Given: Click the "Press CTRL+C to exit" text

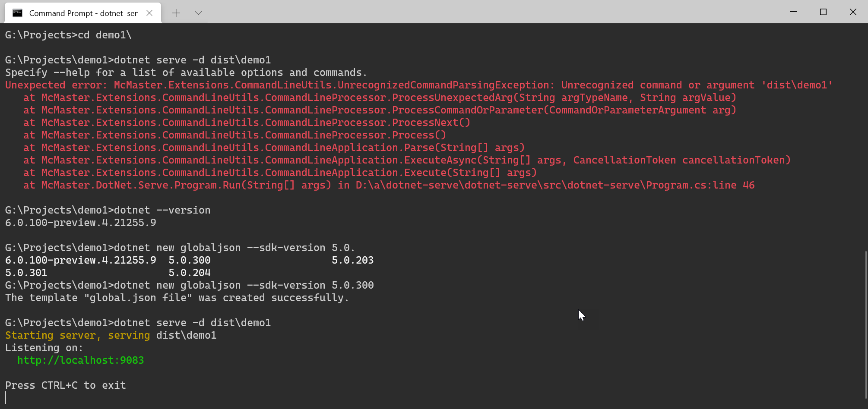Looking at the screenshot, I should pyautogui.click(x=65, y=385).
